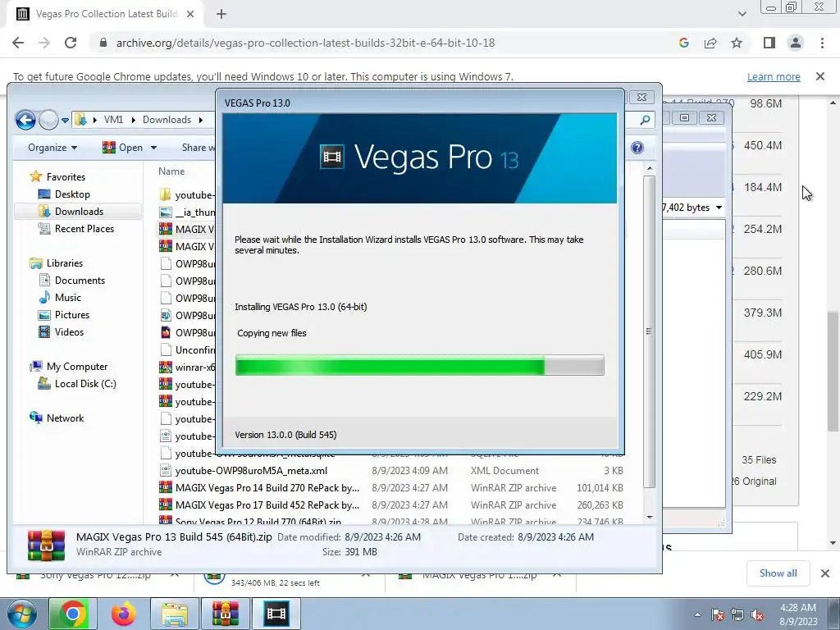
Task: Open Chrome three-dot menu
Action: click(x=822, y=43)
